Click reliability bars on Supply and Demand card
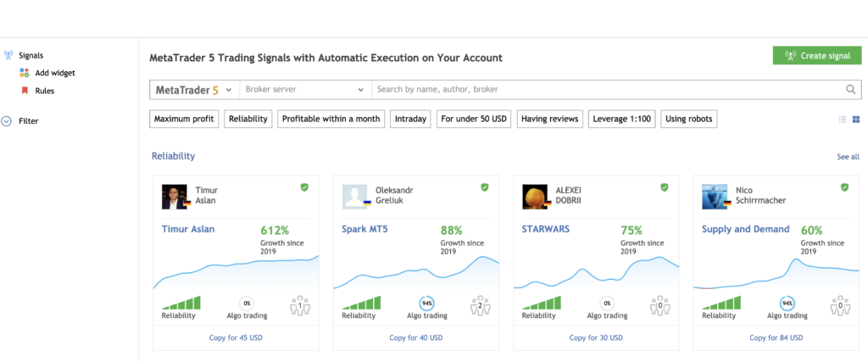The width and height of the screenshot is (868, 362). coord(721,302)
